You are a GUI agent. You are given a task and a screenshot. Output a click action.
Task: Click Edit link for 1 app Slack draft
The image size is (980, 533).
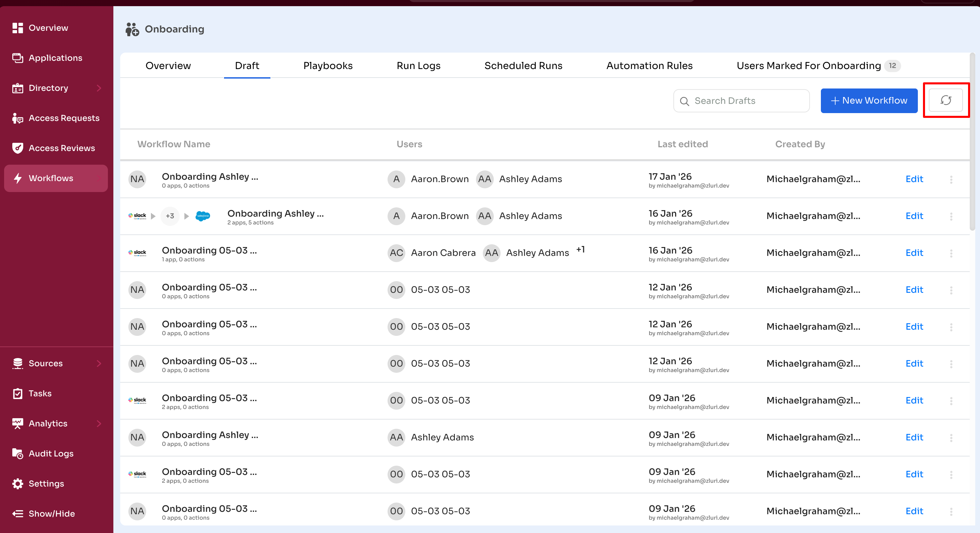click(x=914, y=253)
